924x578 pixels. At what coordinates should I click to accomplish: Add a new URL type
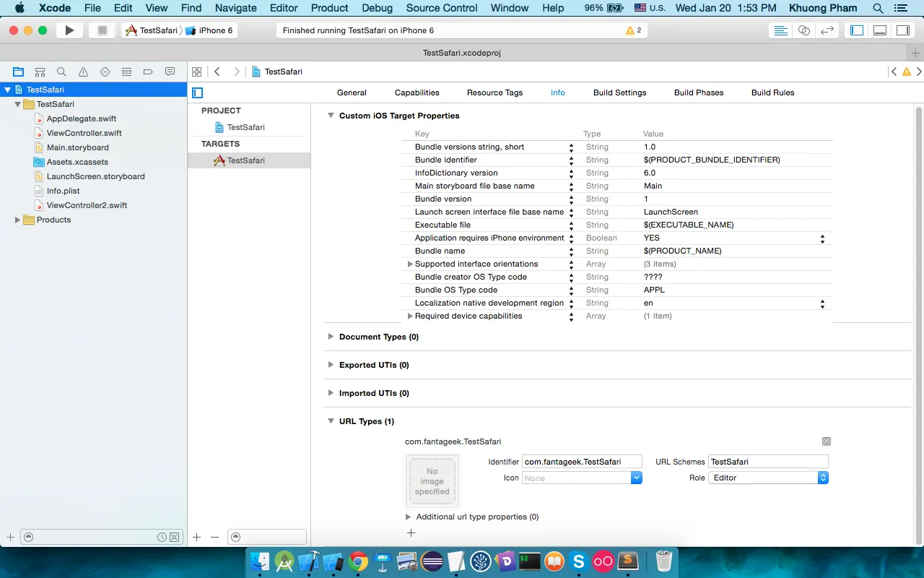(411, 532)
